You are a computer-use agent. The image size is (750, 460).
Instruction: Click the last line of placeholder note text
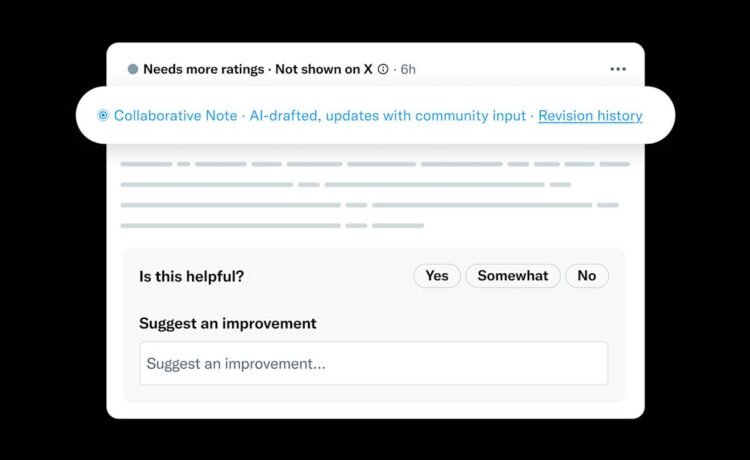pyautogui.click(x=271, y=225)
